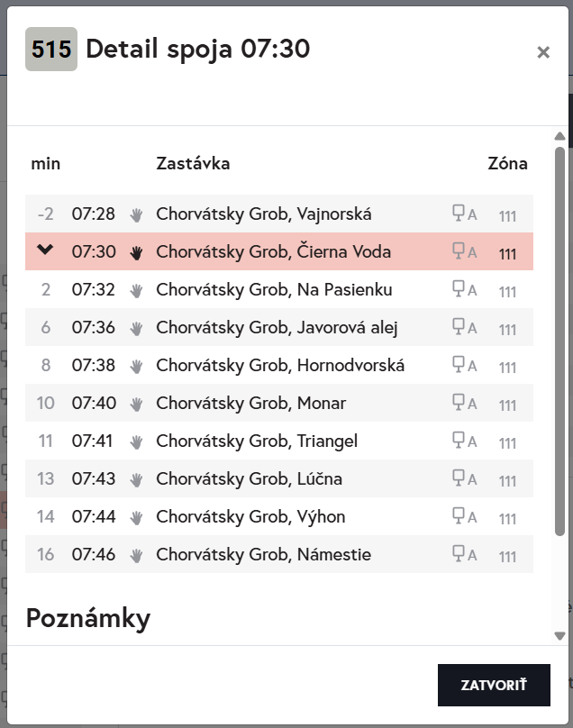Select the Chorvátsky Grob, Námestie stop row

tap(263, 555)
